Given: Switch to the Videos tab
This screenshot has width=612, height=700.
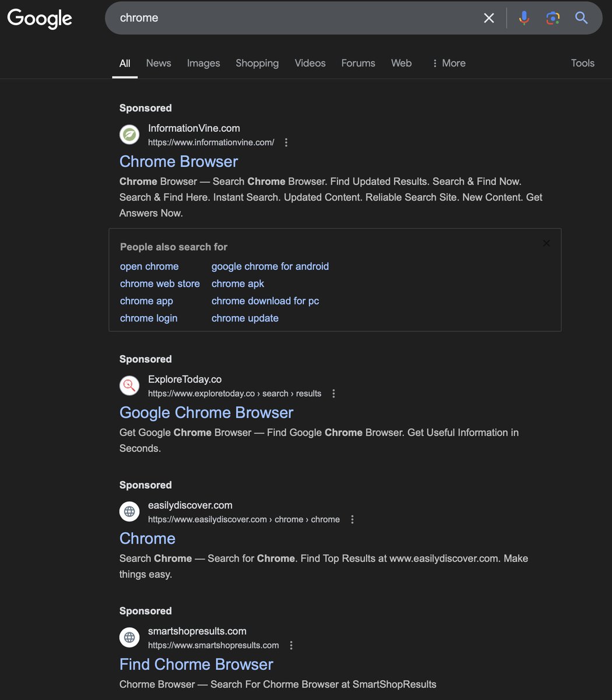Looking at the screenshot, I should pyautogui.click(x=310, y=63).
